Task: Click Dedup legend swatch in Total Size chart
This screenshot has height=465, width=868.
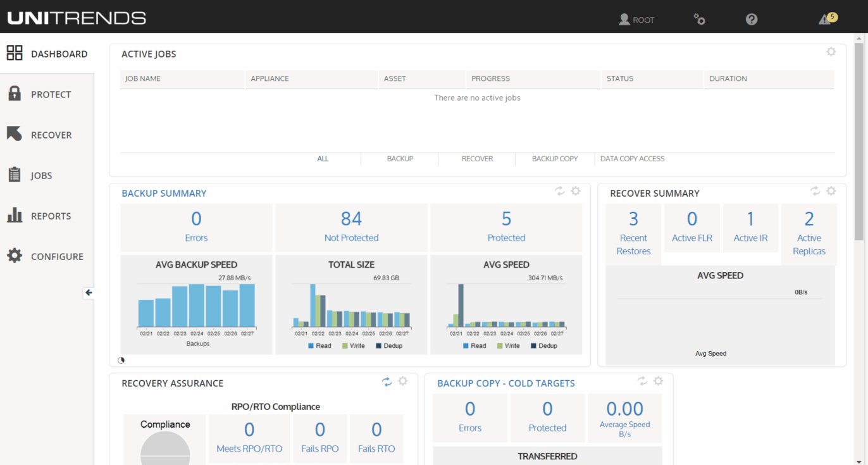Action: pyautogui.click(x=379, y=346)
